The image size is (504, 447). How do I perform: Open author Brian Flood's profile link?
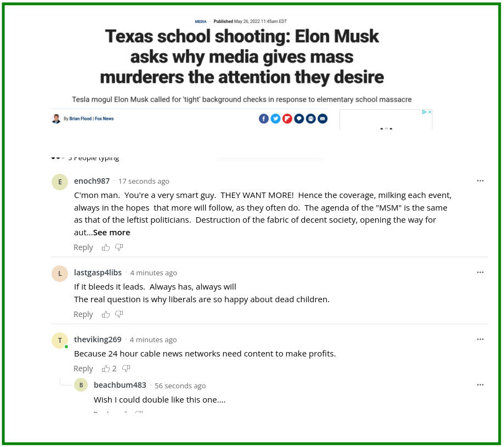pyautogui.click(x=81, y=119)
